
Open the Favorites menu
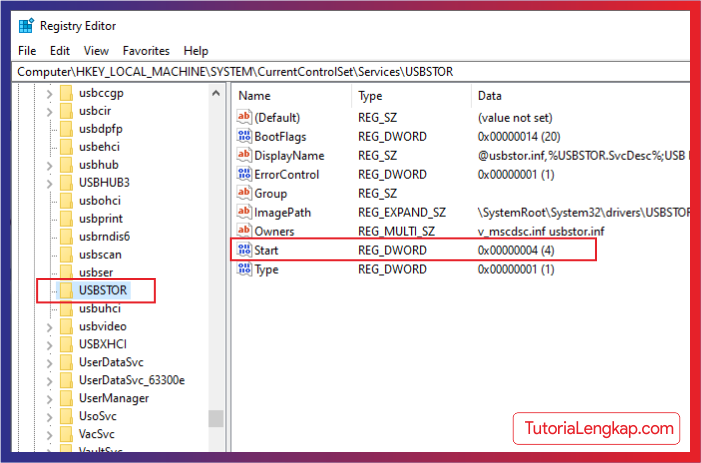(146, 51)
